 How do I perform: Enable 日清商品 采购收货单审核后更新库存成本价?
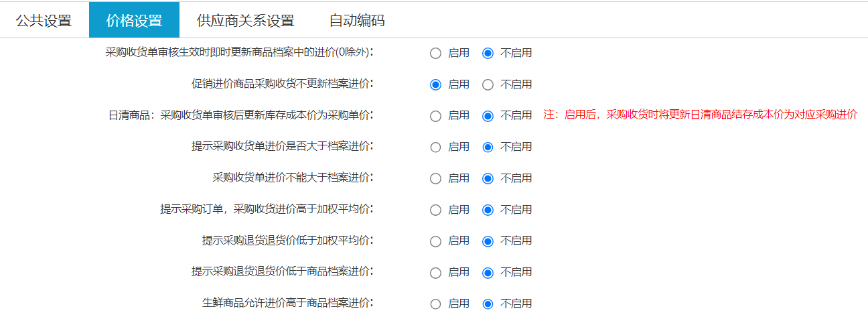(x=436, y=116)
